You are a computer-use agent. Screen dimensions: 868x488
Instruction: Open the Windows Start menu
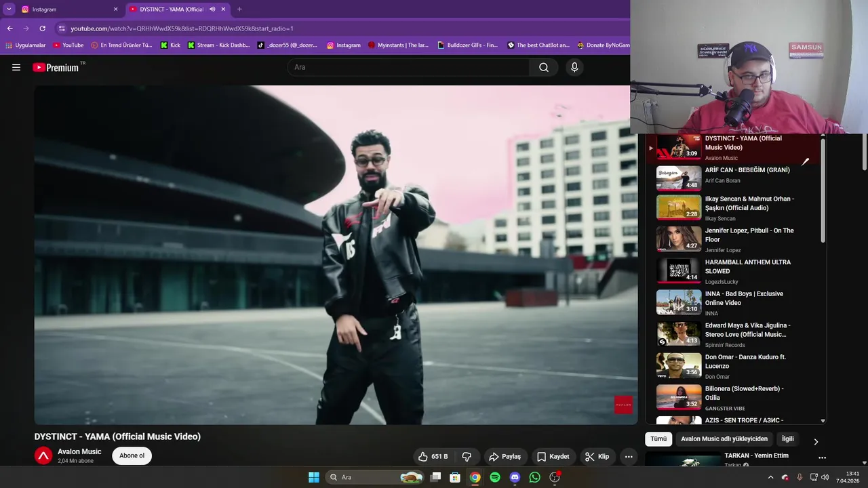314,477
